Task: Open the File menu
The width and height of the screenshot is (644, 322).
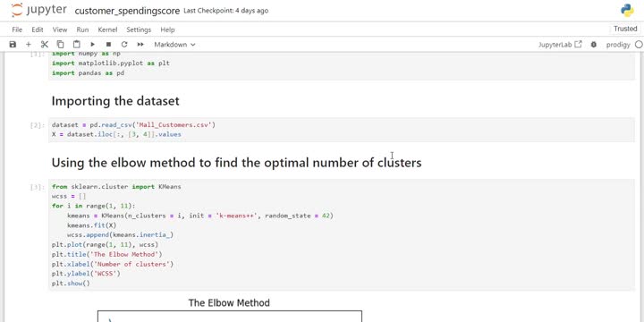Action: click(17, 30)
